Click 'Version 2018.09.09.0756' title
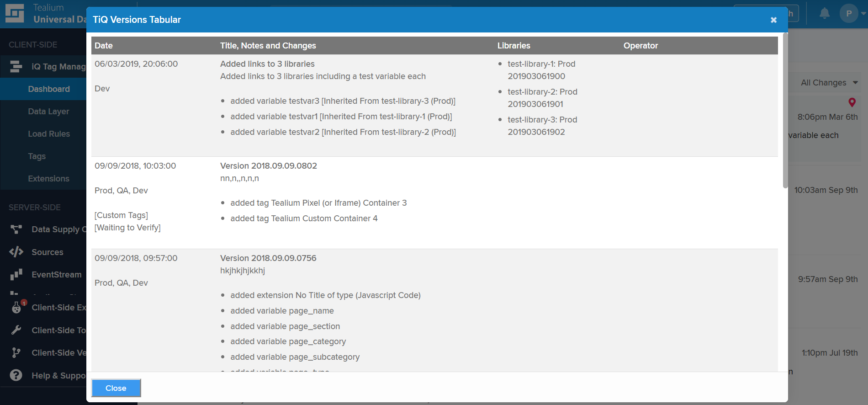Viewport: 868px width, 405px height. [x=268, y=258]
